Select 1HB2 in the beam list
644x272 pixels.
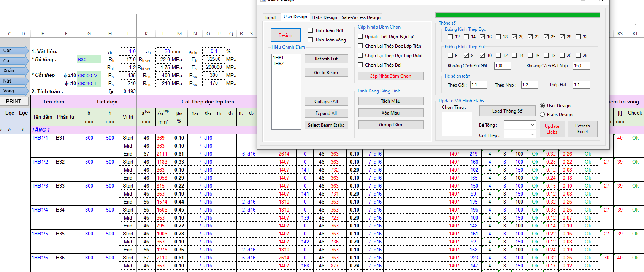click(x=278, y=64)
